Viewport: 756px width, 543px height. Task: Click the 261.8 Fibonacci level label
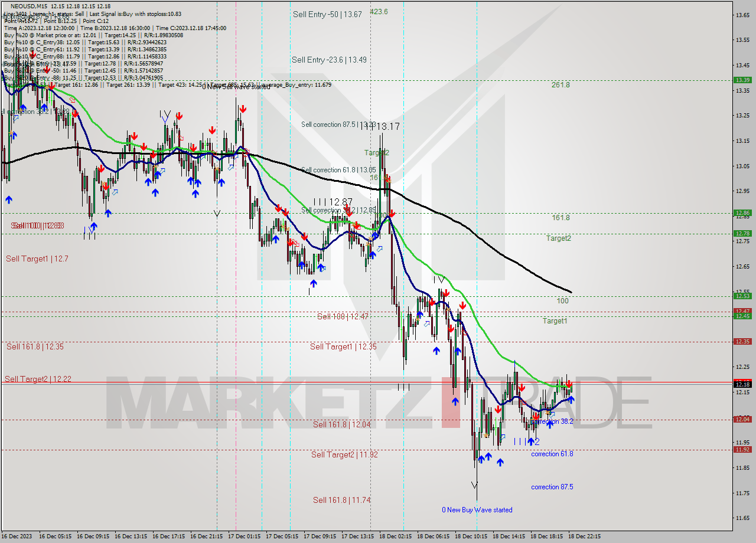point(561,85)
